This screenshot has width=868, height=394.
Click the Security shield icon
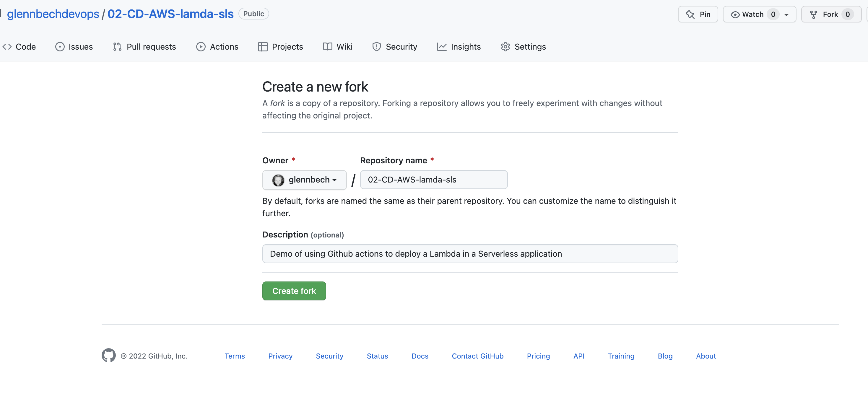pyautogui.click(x=376, y=47)
